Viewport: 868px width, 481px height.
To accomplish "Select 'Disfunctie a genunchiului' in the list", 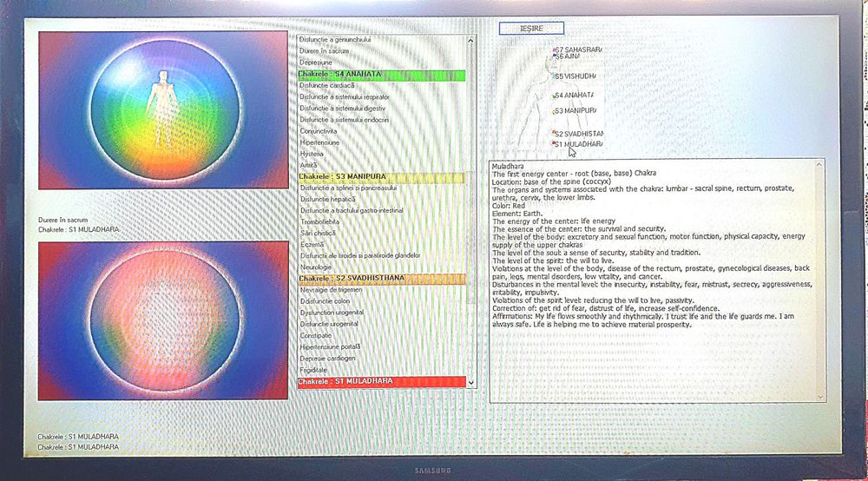I will click(x=335, y=40).
